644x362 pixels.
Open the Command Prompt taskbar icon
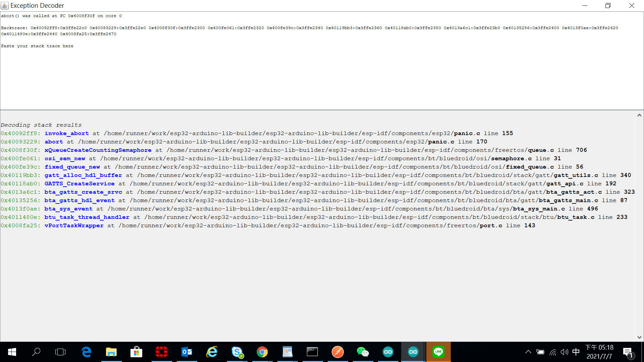pyautogui.click(x=312, y=352)
